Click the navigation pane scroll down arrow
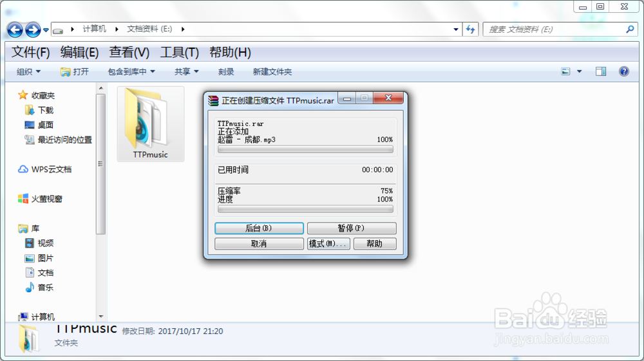Viewport: 644px width, 361px height. (x=101, y=317)
